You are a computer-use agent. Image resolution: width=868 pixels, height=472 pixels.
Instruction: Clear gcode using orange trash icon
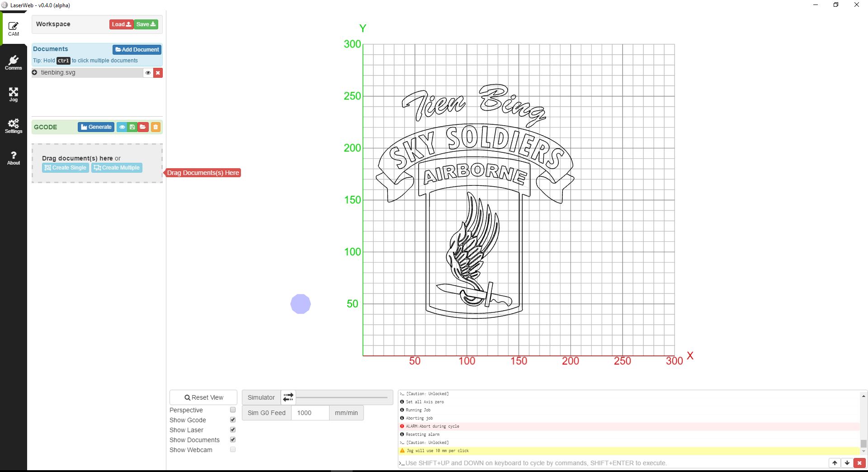[x=156, y=127]
